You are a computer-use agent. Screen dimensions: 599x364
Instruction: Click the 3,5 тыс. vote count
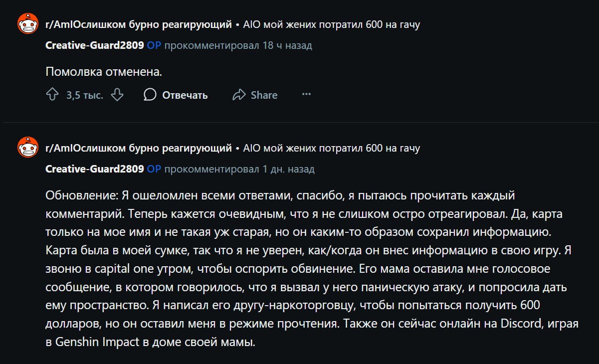click(85, 95)
